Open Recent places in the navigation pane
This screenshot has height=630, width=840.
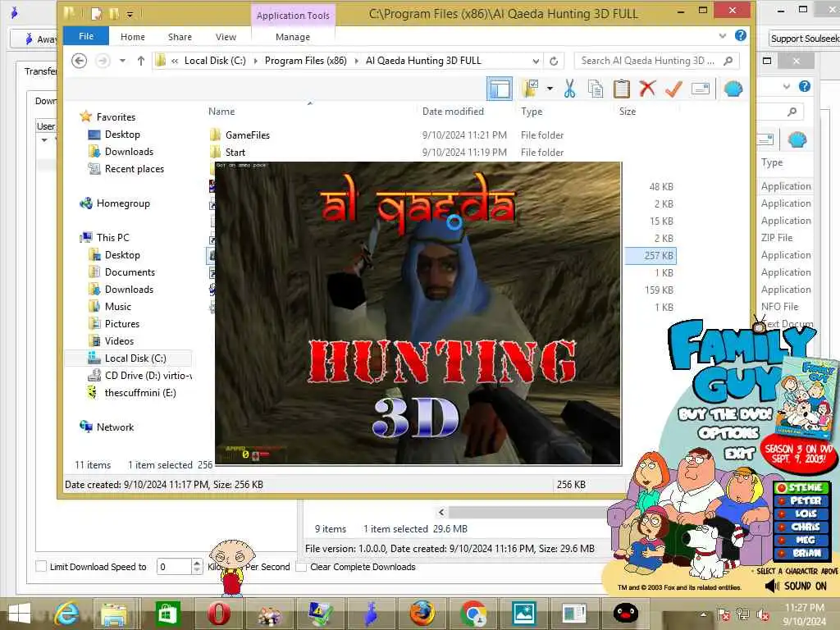134,169
